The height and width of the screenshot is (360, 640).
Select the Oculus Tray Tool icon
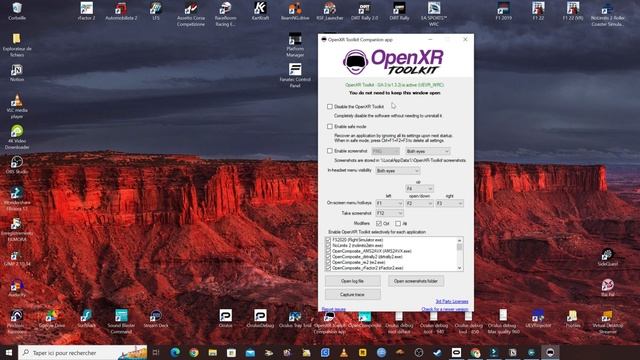(x=295, y=318)
